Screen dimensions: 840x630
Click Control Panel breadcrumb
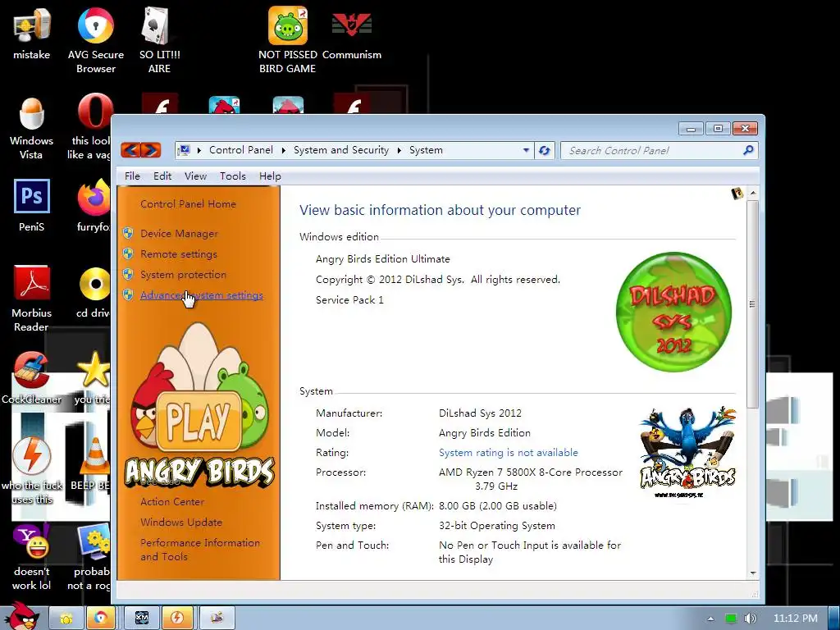tap(241, 151)
